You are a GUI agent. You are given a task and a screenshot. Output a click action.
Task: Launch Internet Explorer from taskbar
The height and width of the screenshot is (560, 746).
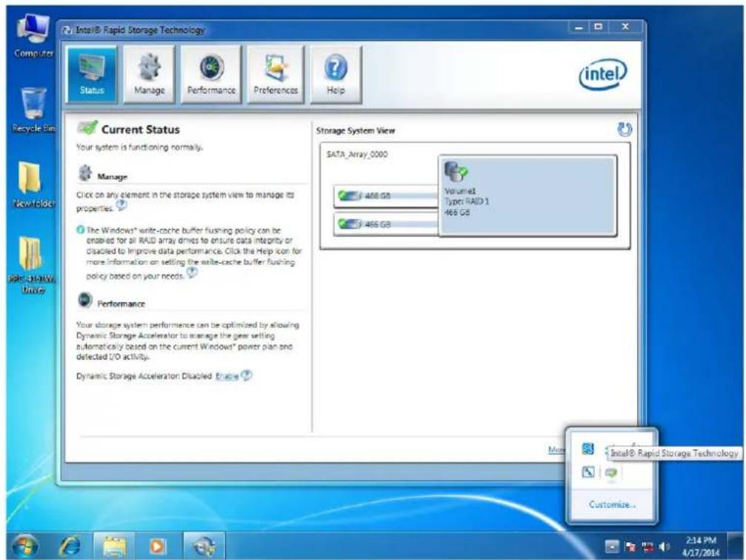[x=70, y=546]
